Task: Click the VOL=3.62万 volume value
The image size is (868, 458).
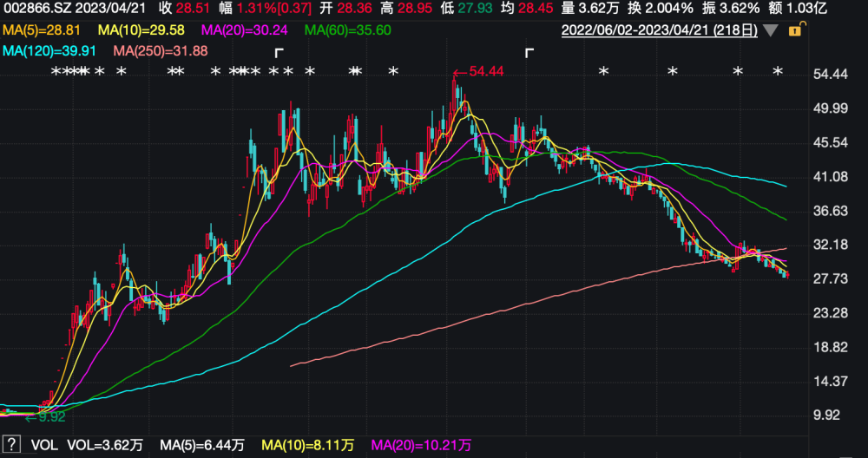Action: tap(105, 445)
